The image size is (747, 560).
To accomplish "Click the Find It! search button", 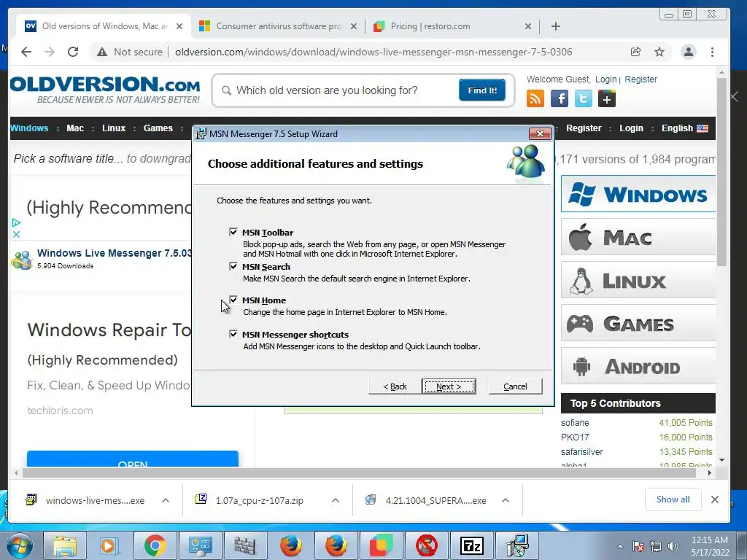I will (x=482, y=90).
